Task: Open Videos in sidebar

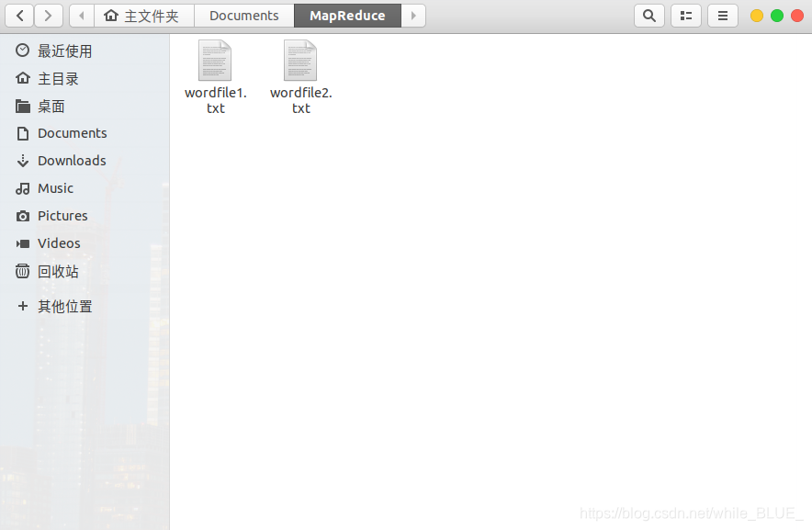Action: coord(85,243)
